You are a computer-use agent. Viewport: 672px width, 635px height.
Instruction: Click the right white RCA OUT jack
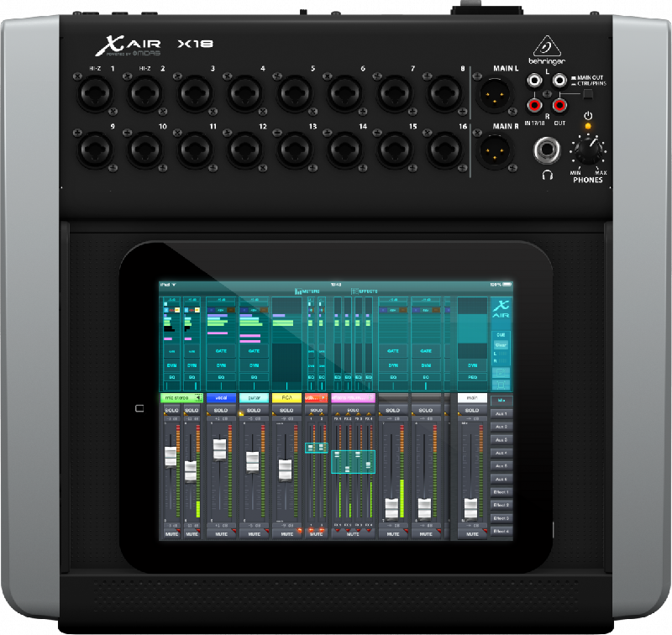tap(559, 80)
